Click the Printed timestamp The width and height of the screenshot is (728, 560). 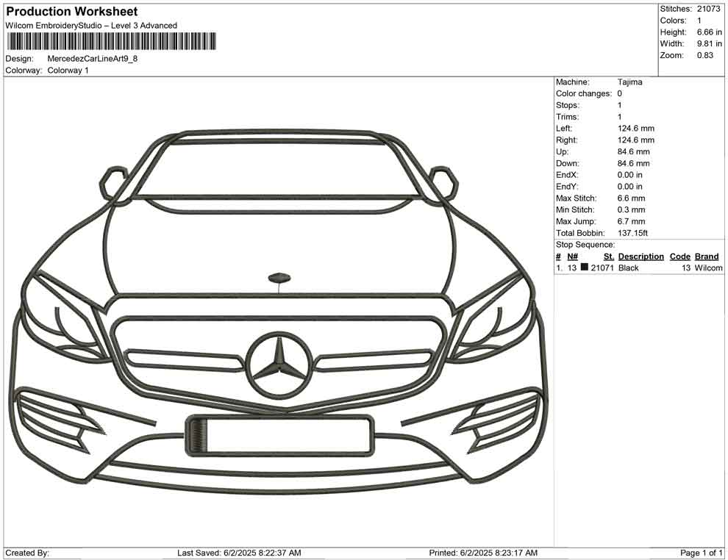pos(483,553)
